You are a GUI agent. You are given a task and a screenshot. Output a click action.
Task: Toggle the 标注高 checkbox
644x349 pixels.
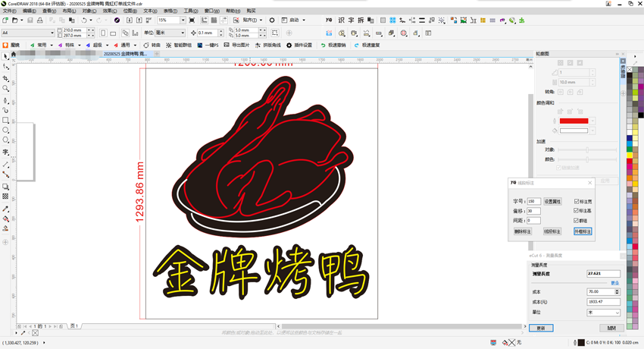(x=577, y=211)
